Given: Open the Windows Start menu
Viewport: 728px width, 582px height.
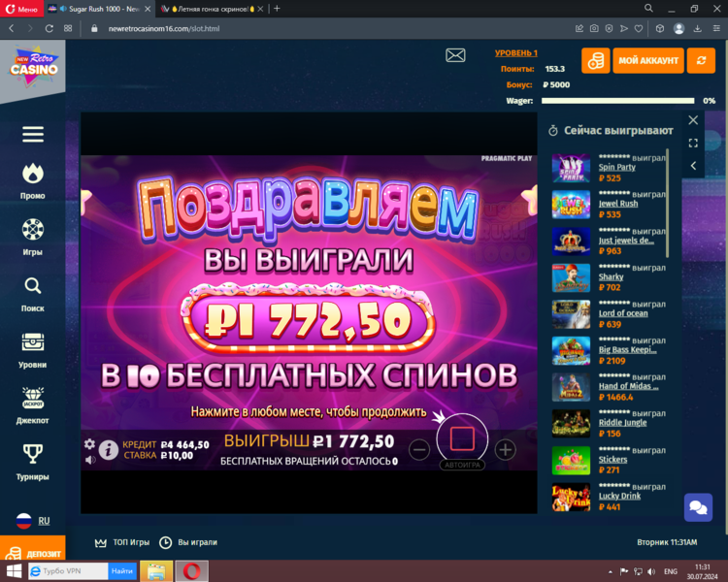Looking at the screenshot, I should coord(14,571).
